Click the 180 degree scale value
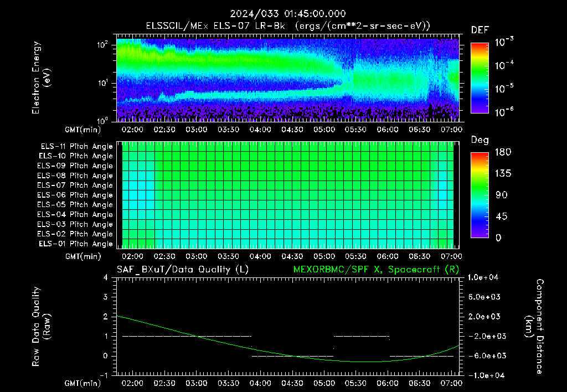 click(503, 152)
